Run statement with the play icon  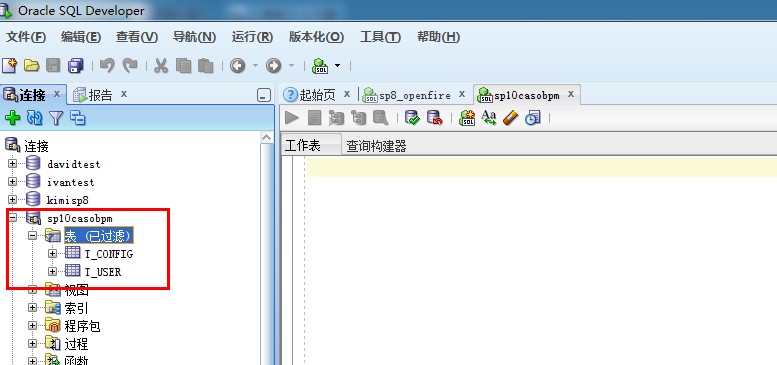292,118
